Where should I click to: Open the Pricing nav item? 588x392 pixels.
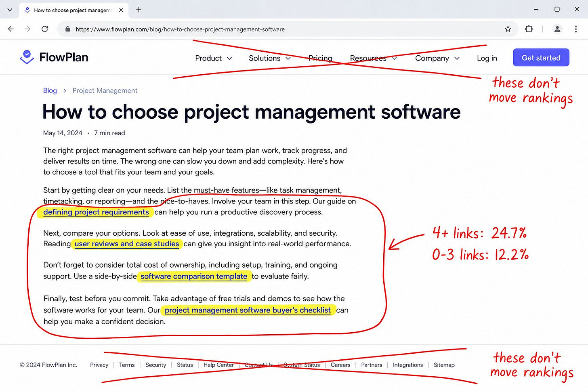(320, 58)
